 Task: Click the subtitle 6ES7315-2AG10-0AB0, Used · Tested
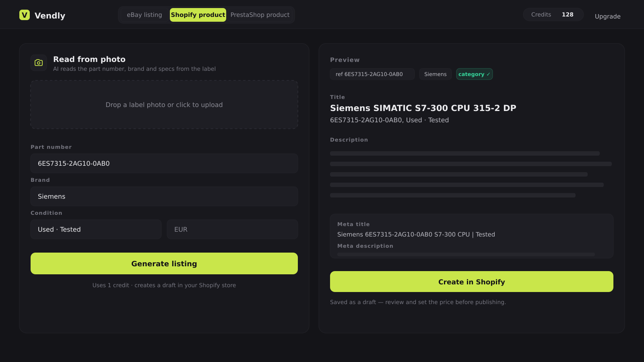[389, 120]
